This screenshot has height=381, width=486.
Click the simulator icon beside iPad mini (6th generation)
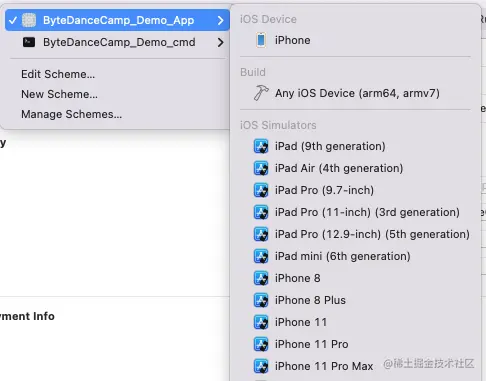tap(261, 256)
